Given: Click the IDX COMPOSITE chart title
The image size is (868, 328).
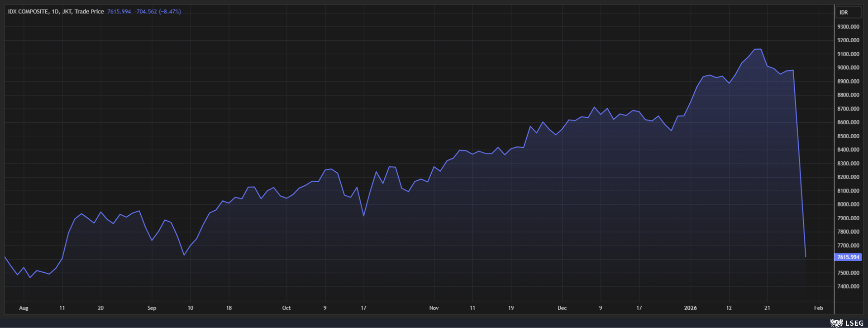Looking at the screenshot, I should (56, 11).
